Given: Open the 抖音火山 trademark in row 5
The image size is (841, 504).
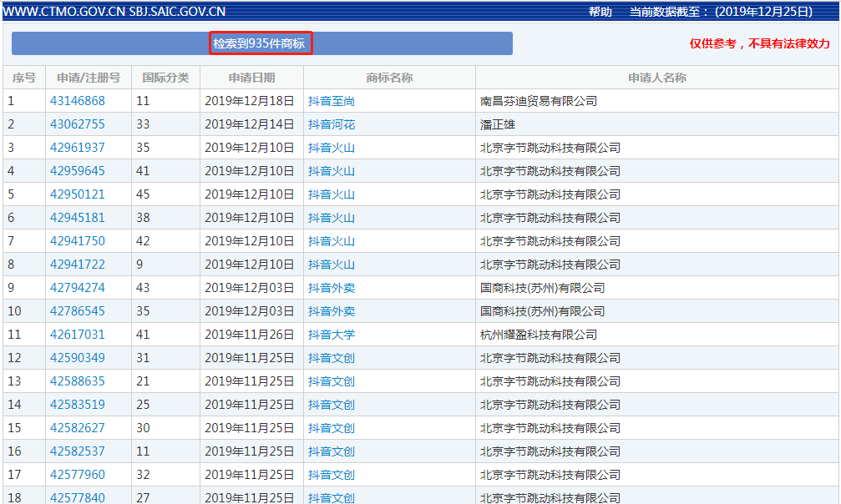Looking at the screenshot, I should [332, 194].
